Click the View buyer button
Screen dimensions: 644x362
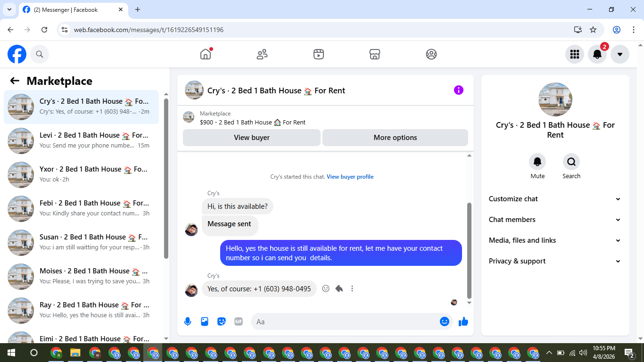point(252,138)
